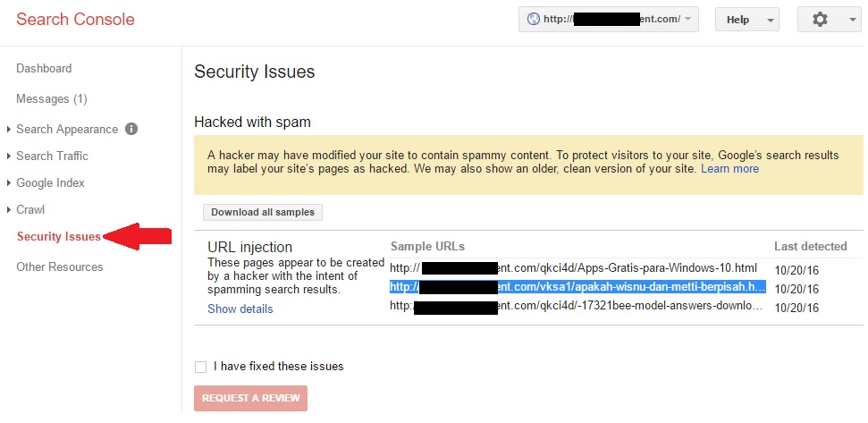Image resolution: width=868 pixels, height=423 pixels.
Task: Click the Download all samples button
Action: (263, 212)
